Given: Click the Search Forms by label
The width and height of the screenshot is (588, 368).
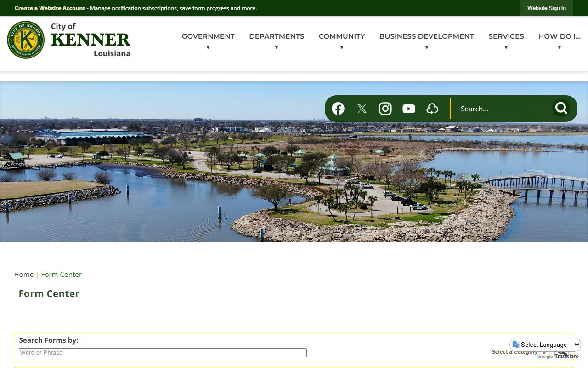Looking at the screenshot, I should pyautogui.click(x=49, y=340).
